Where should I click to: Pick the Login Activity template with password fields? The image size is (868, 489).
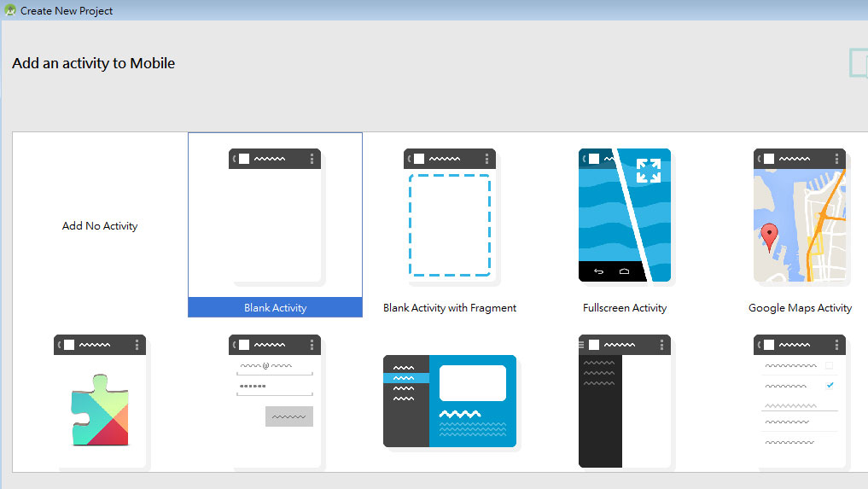pyautogui.click(x=275, y=401)
